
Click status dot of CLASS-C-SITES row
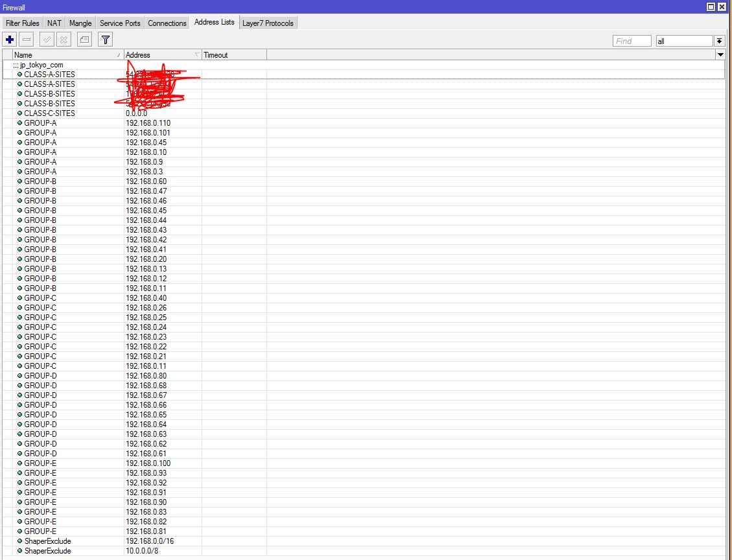coord(19,113)
